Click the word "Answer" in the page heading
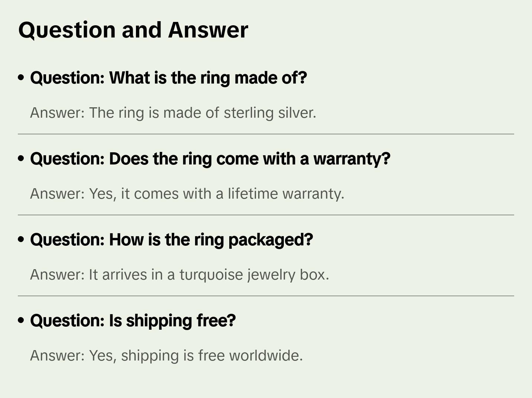532x398 pixels. (208, 30)
